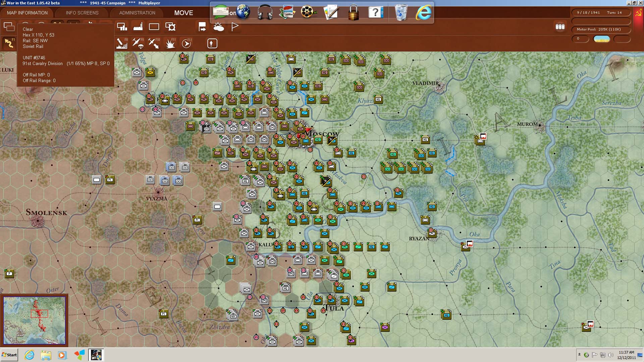Select the F8 mode icon

(x=122, y=43)
